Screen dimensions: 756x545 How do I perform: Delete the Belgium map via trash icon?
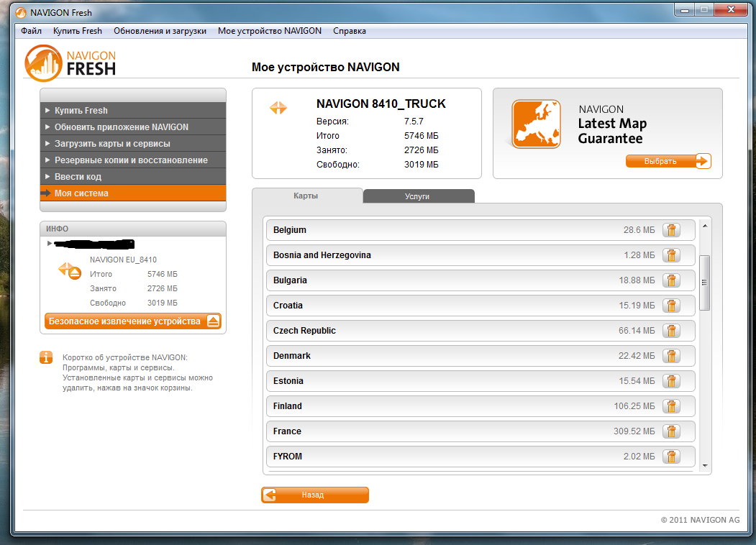670,230
